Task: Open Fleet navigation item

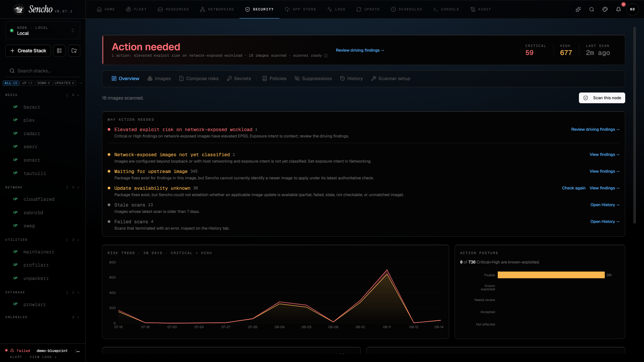Action: point(136,9)
